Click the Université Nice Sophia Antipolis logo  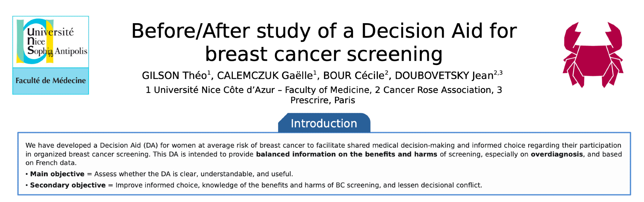coord(51,42)
